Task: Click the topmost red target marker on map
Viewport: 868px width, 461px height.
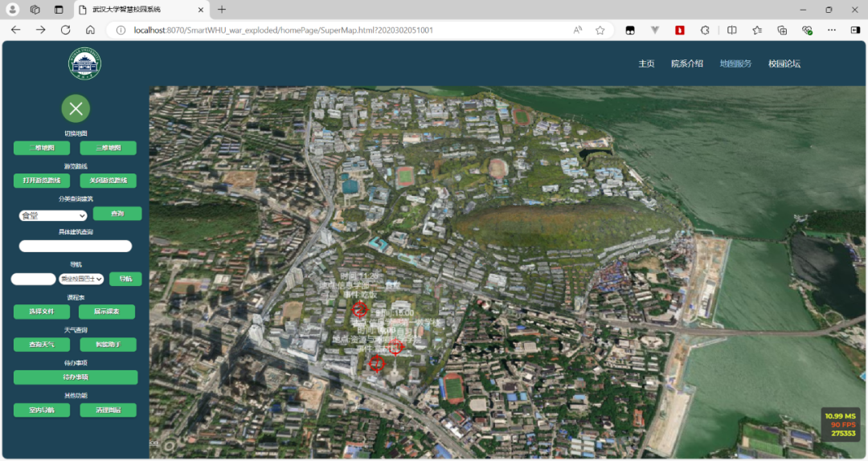Action: point(360,309)
